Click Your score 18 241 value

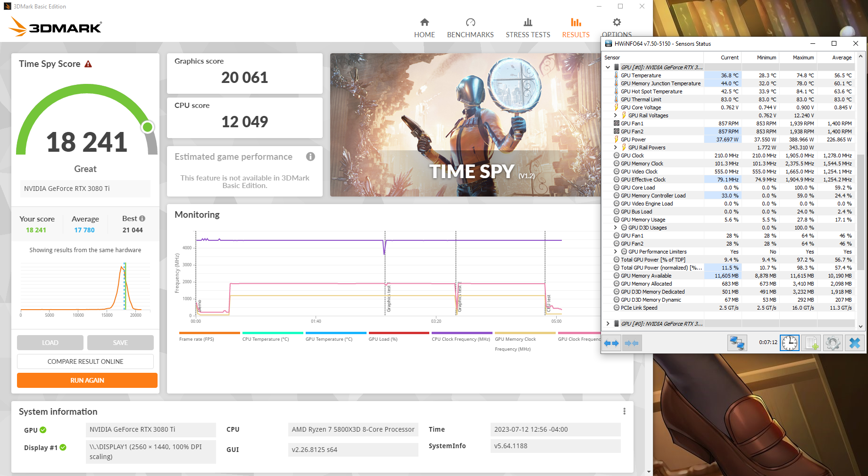[x=36, y=230]
